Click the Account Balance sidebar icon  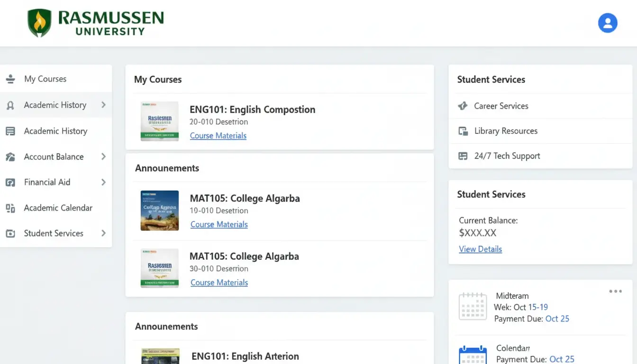click(x=10, y=157)
